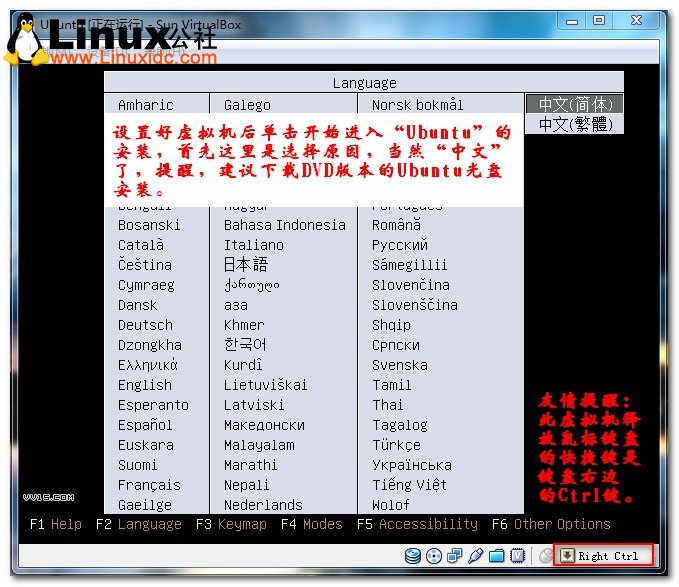This screenshot has width=679, height=587.
Task: Click the CD/DVD optical drive icon
Action: pos(433,556)
